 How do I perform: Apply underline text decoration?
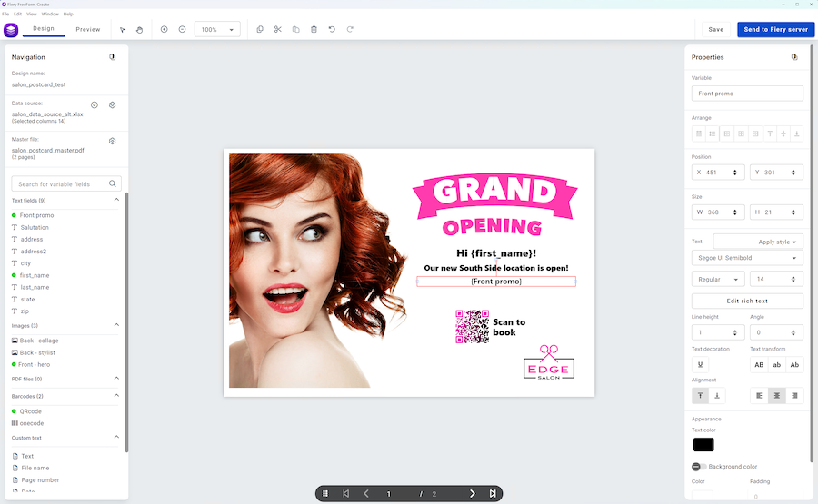pyautogui.click(x=701, y=365)
